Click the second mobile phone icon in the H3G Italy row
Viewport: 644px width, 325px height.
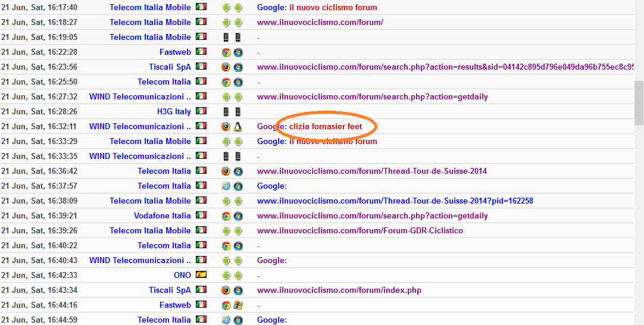[238, 112]
